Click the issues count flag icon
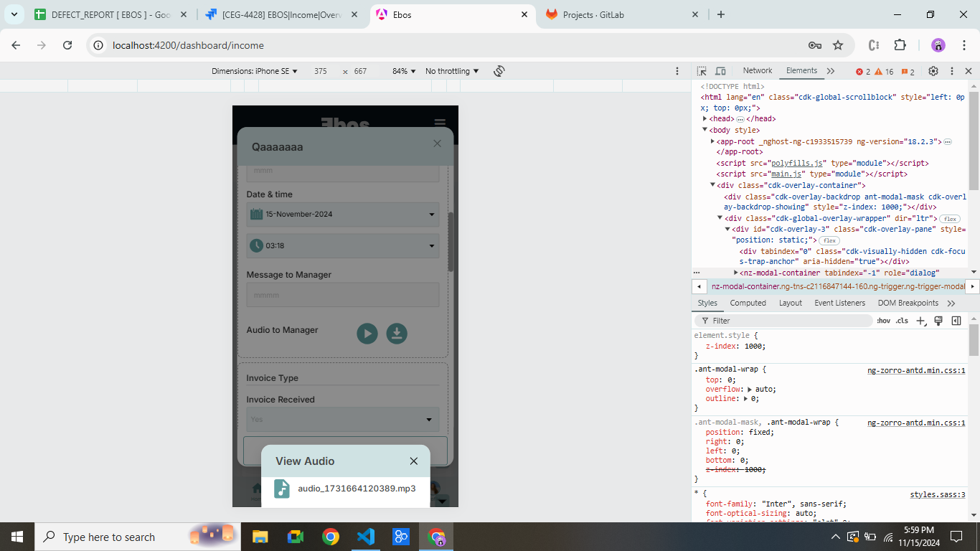 908,72
